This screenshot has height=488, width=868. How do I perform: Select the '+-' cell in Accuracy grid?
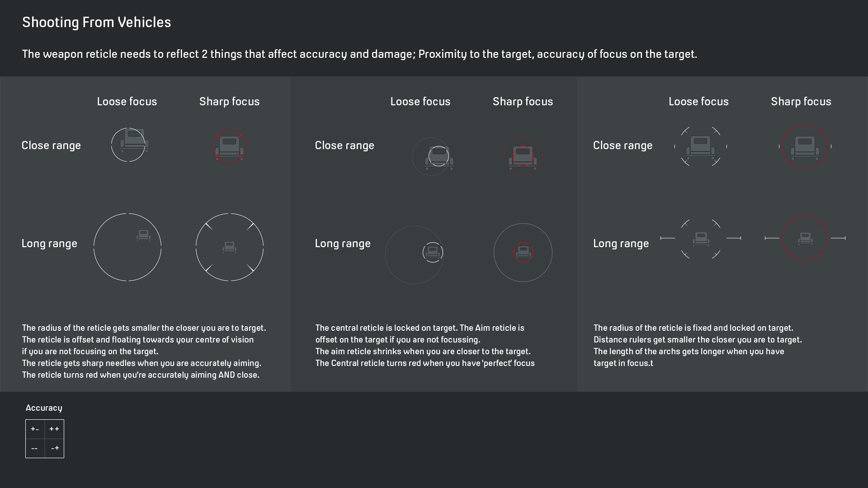pos(35,429)
